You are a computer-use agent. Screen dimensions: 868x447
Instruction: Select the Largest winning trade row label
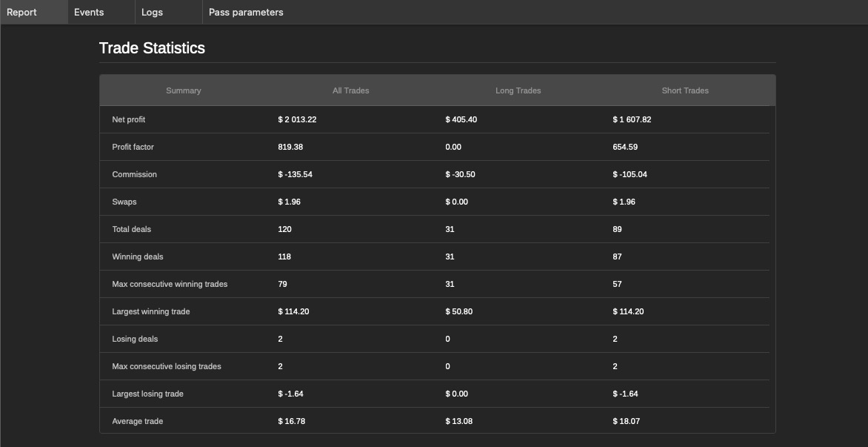150,312
